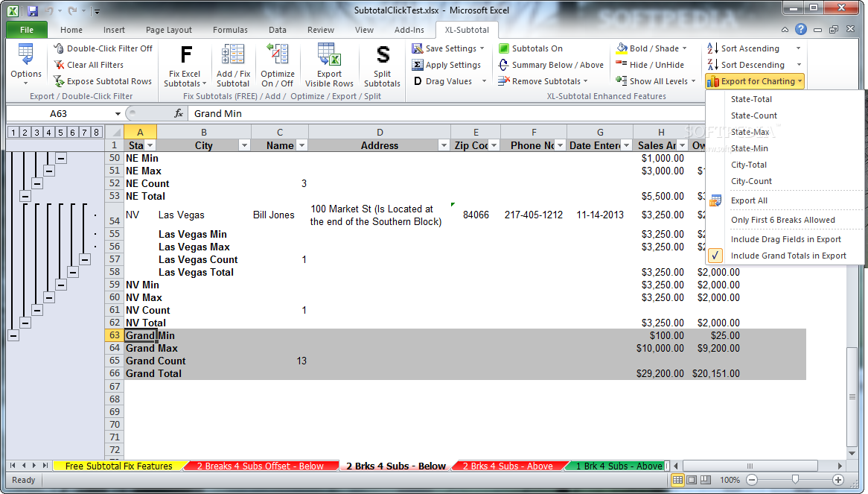Click the vertical scrollbar thumb
Image resolution: width=868 pixels, height=494 pixels.
852,396
